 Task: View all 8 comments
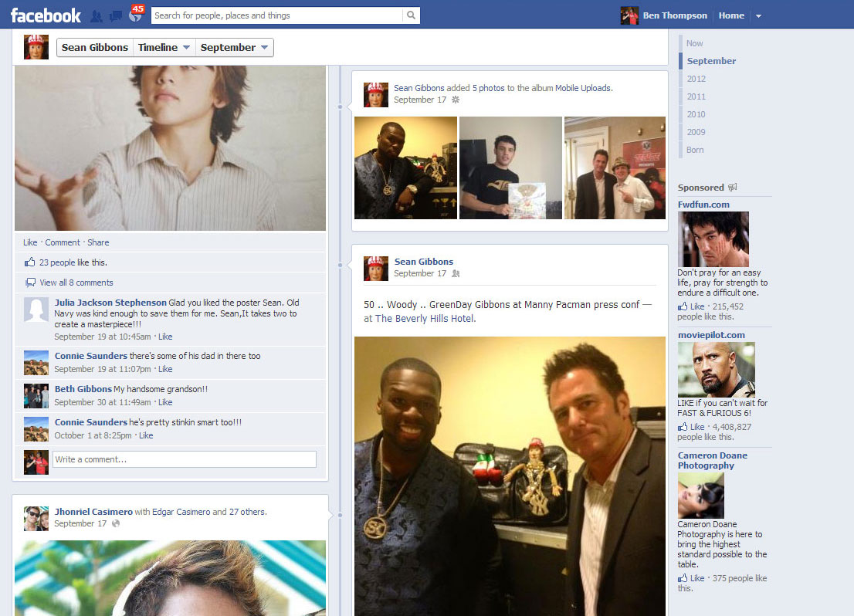[76, 283]
